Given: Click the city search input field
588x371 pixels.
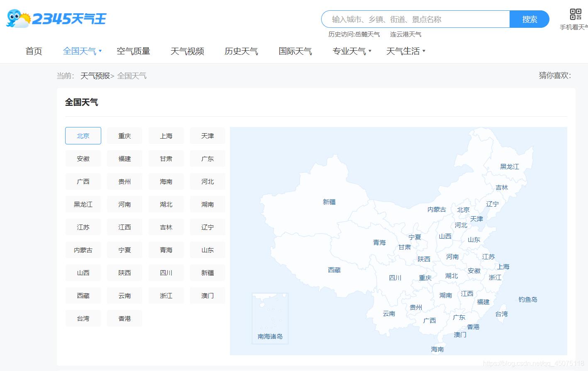Looking at the screenshot, I should pyautogui.click(x=415, y=19).
